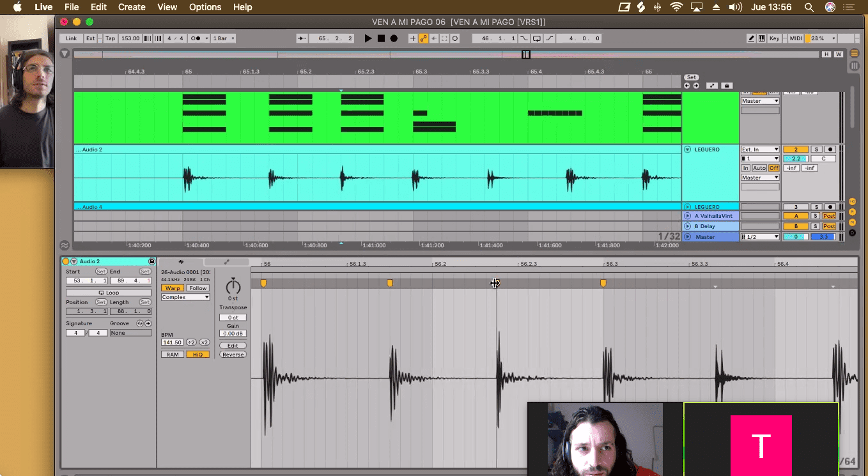Image resolution: width=868 pixels, height=476 pixels.
Task: Open LEGUERO Master output dropdown
Action: [x=760, y=178]
